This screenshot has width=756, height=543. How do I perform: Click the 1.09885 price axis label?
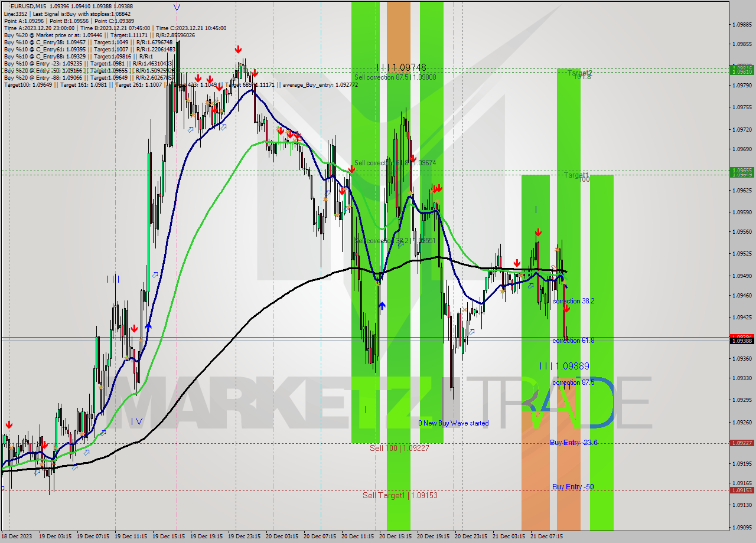pyautogui.click(x=742, y=25)
